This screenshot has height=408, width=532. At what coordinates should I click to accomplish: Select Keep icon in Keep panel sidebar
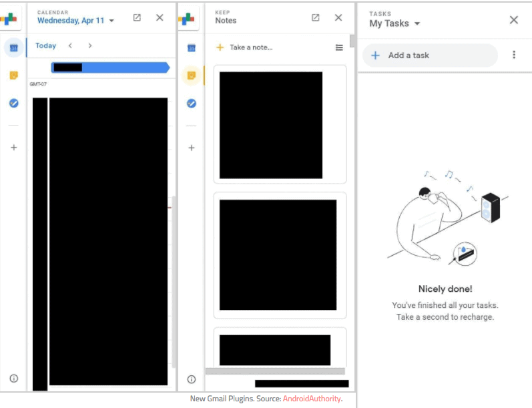click(x=192, y=75)
